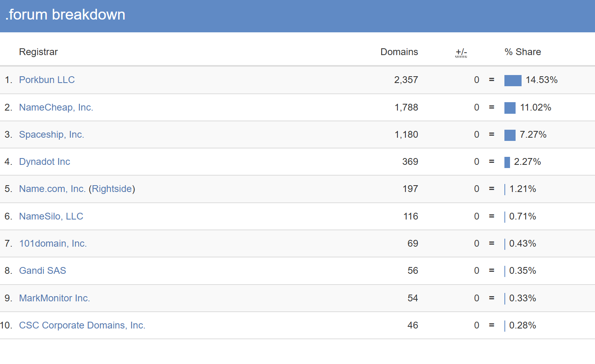Image resolution: width=595 pixels, height=364 pixels.
Task: Click the share bar for NameCheap, Inc.
Action: pyautogui.click(x=510, y=108)
